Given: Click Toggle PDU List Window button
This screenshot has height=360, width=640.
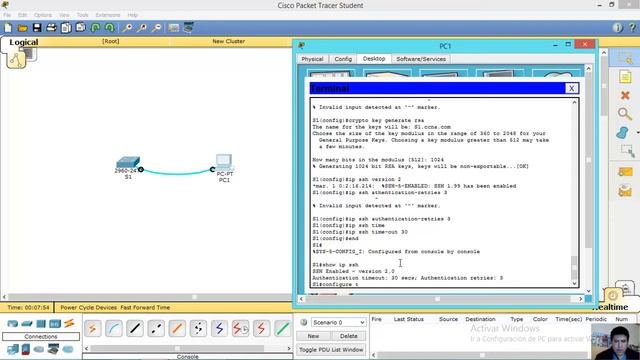Looking at the screenshot, I should point(331,350).
